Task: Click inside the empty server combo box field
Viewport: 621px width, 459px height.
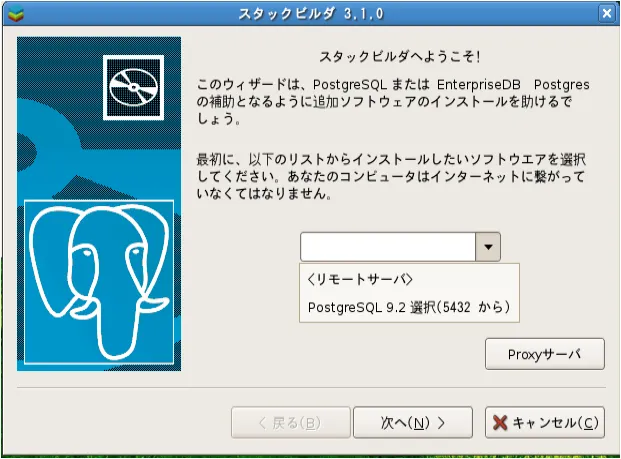Action: 388,247
